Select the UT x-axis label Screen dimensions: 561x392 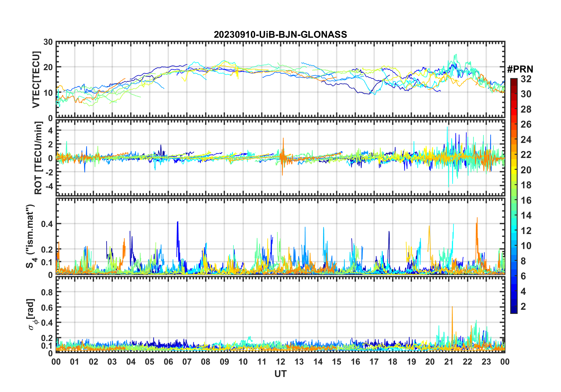click(x=280, y=374)
